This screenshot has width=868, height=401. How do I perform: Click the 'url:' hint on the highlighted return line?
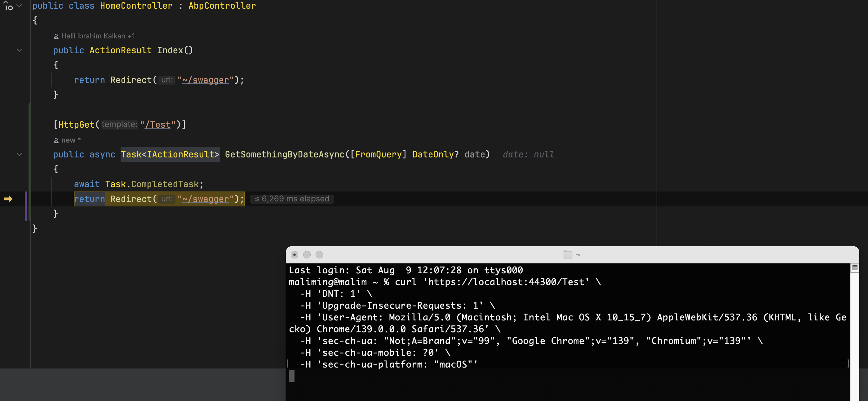(167, 199)
